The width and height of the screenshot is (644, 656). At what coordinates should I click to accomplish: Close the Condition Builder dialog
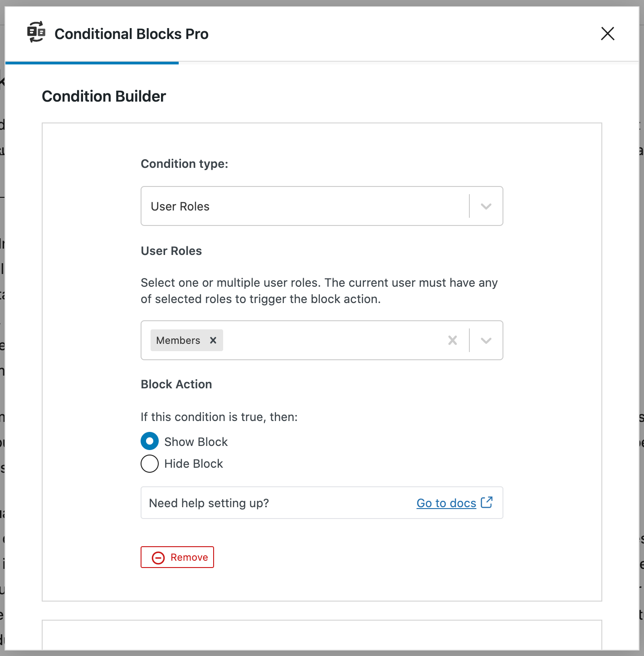point(607,34)
